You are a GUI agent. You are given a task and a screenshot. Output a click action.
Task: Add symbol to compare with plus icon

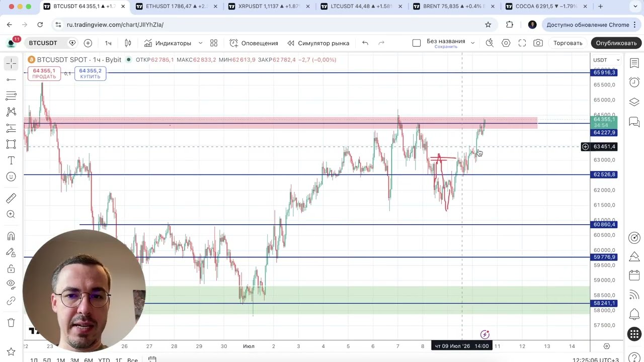[88, 43]
